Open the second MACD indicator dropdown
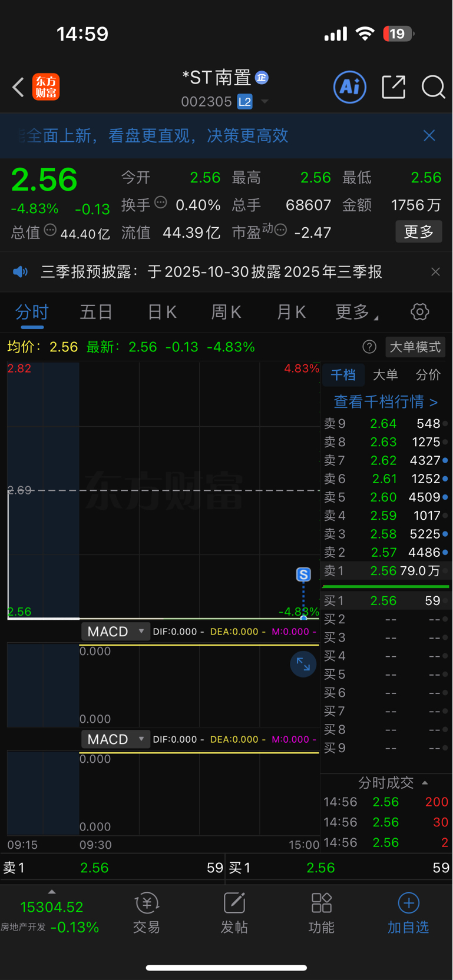The height and width of the screenshot is (980, 453). coord(115,739)
